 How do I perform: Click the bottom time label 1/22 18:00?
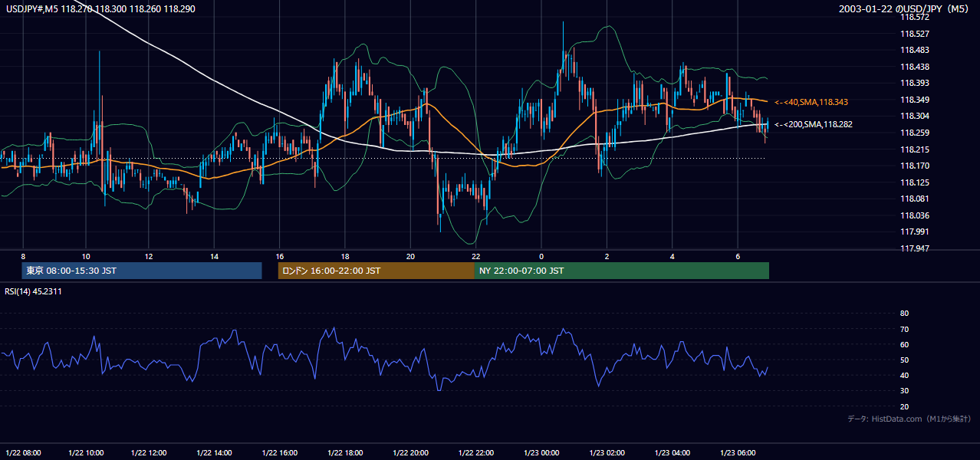coord(346,452)
